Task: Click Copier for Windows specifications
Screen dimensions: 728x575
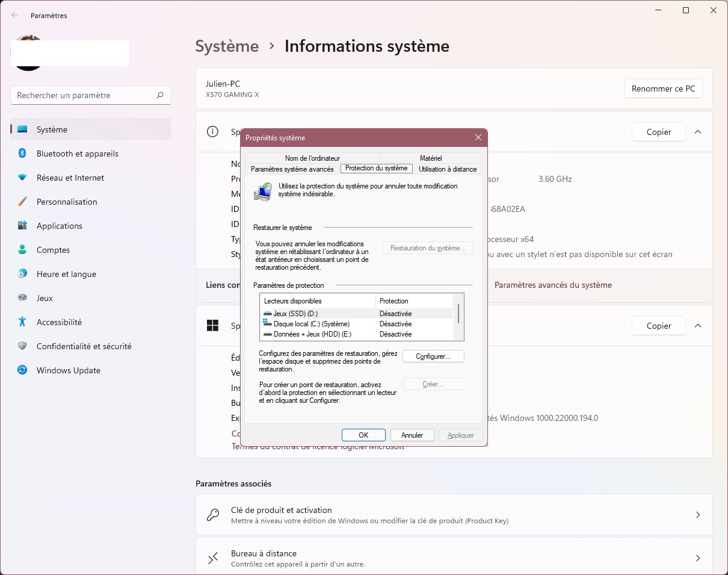Action: 659,326
